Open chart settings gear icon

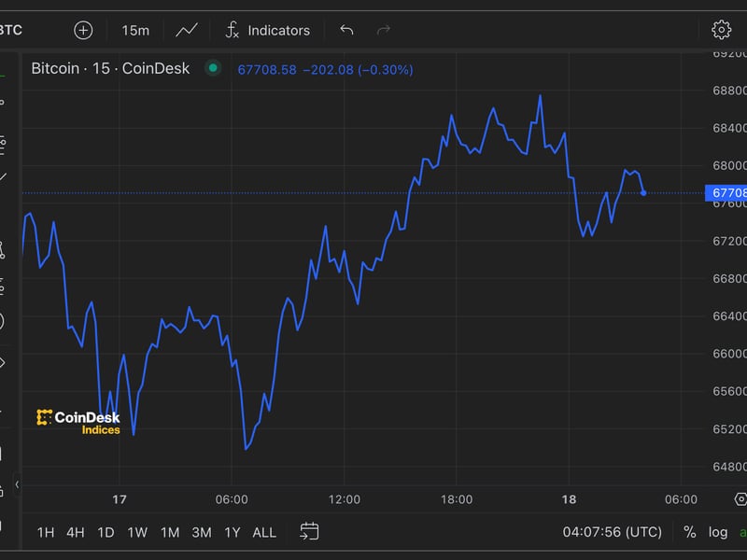click(x=721, y=30)
